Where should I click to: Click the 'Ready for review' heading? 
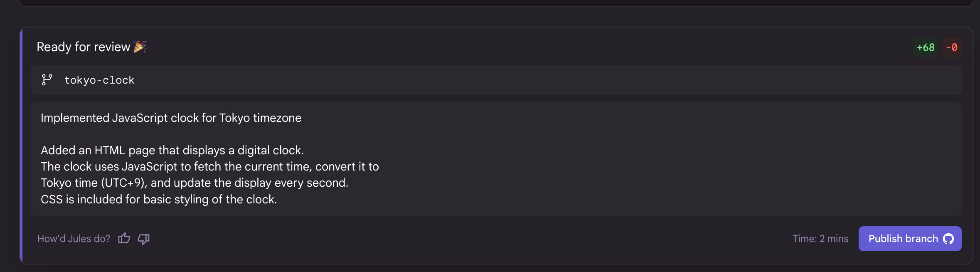pos(83,47)
